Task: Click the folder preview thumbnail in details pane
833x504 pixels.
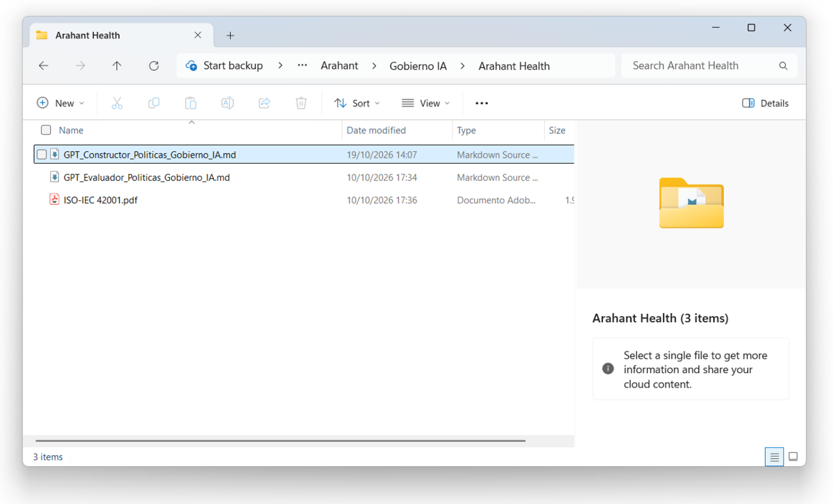Action: coord(691,203)
